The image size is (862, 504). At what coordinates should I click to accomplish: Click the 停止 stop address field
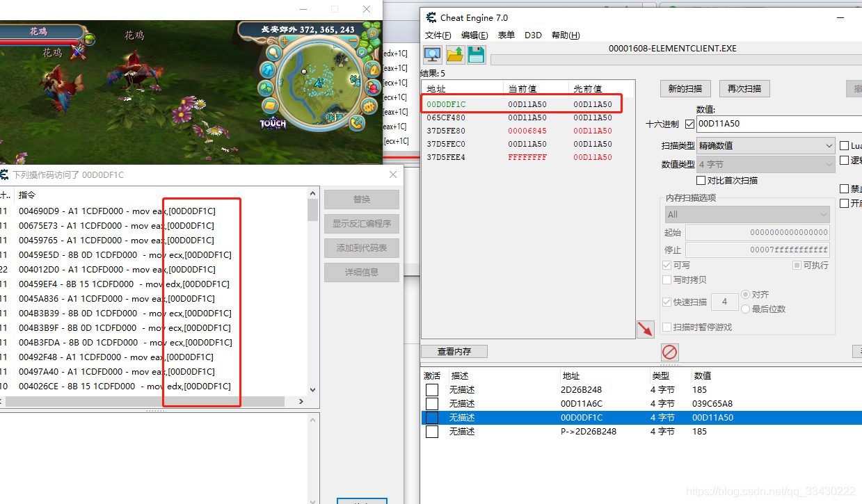tap(758, 250)
